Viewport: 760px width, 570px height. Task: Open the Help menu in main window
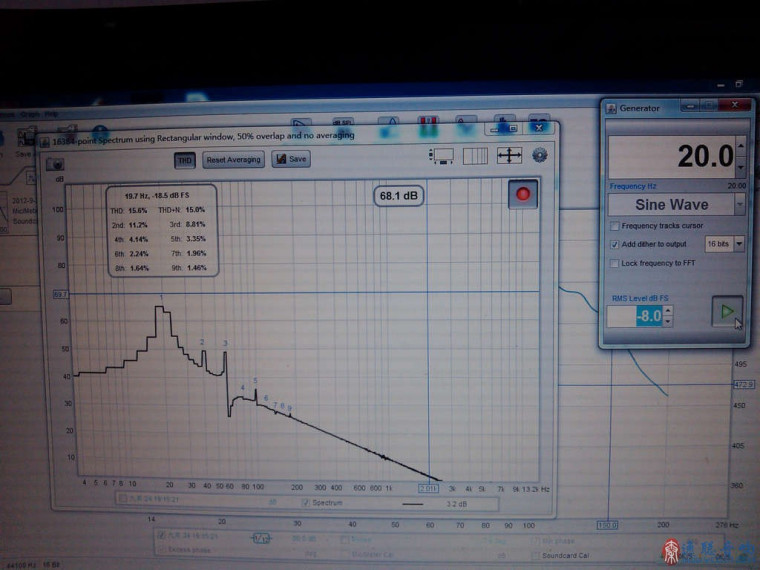(x=51, y=114)
